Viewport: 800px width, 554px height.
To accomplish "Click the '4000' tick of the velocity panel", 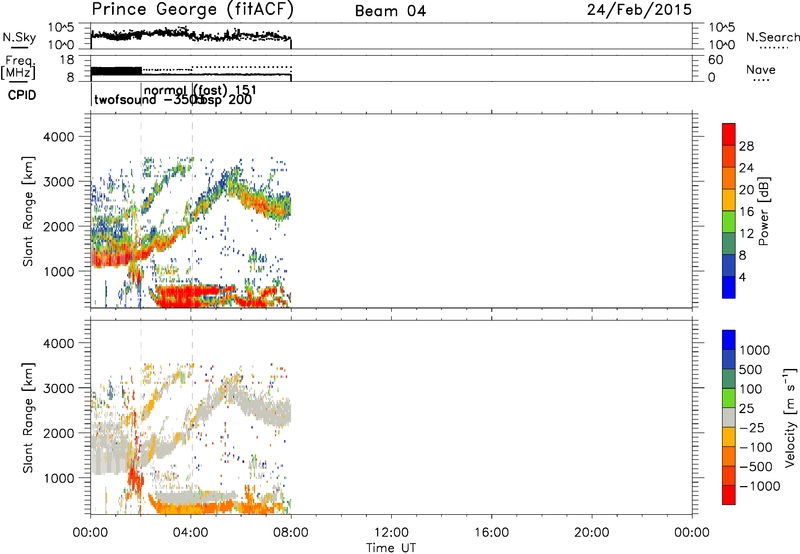I will (59, 343).
